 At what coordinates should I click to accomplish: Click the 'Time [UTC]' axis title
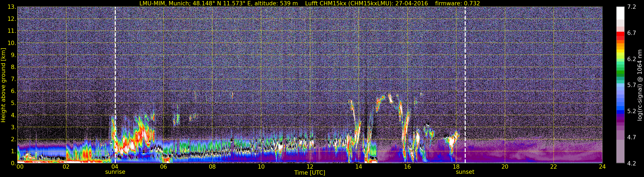(310, 173)
